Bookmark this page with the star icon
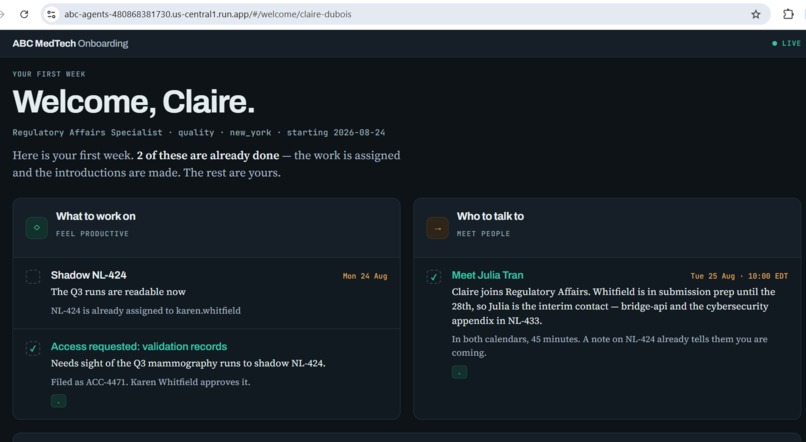This screenshot has width=806, height=442. 756,14
